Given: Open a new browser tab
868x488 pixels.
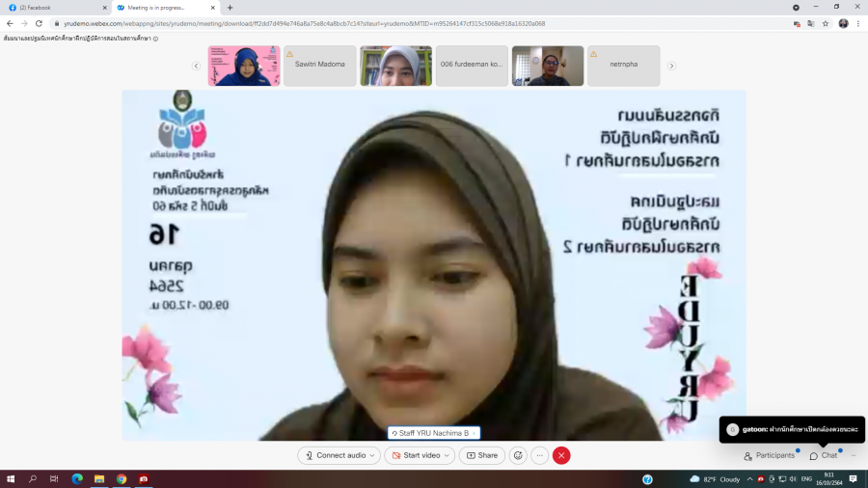Looking at the screenshot, I should pos(230,7).
